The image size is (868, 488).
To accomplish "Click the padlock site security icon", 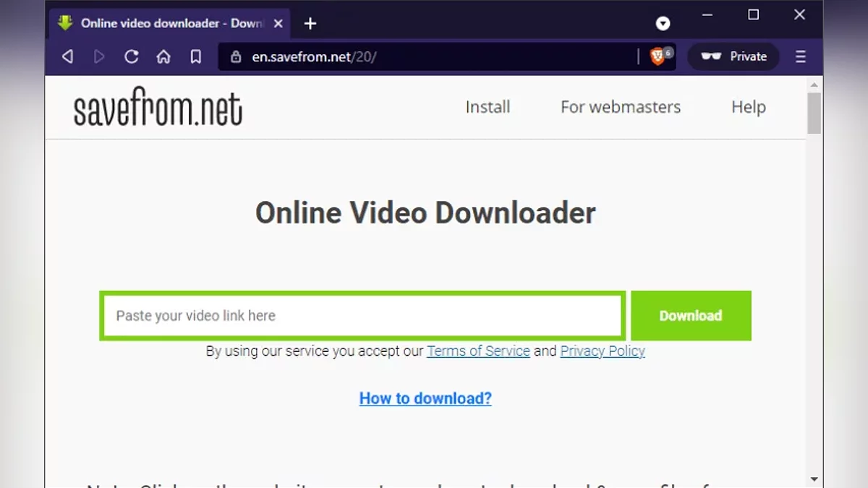I will click(235, 56).
